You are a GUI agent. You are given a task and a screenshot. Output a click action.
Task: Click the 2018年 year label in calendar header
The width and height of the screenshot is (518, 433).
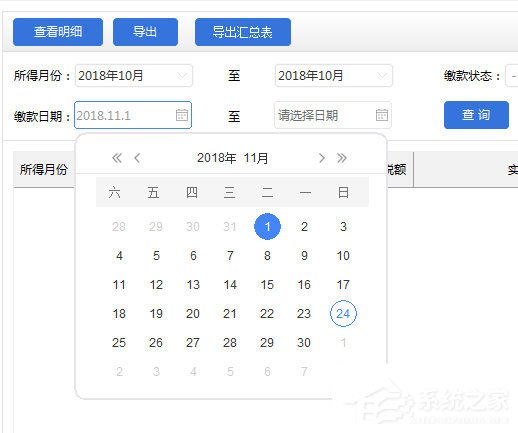217,158
